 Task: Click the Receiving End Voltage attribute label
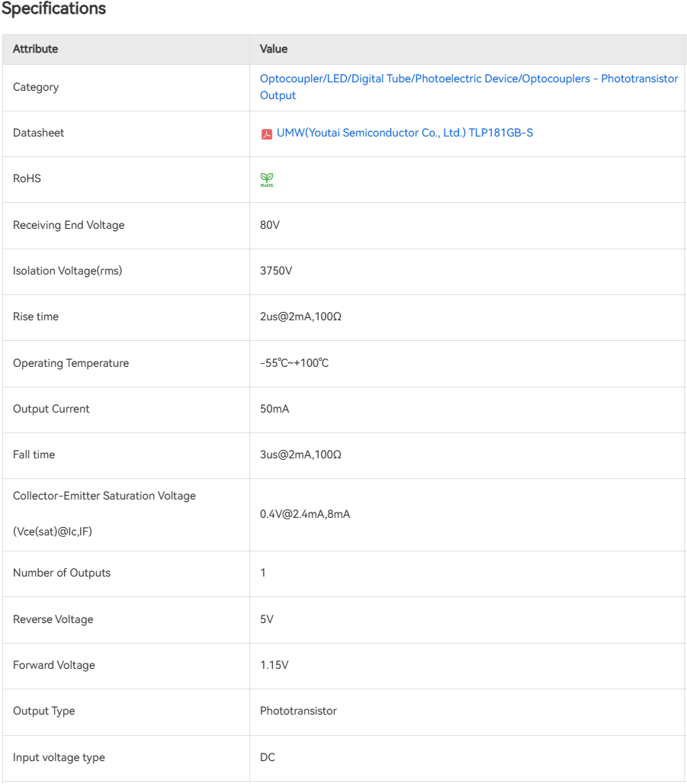coord(69,225)
